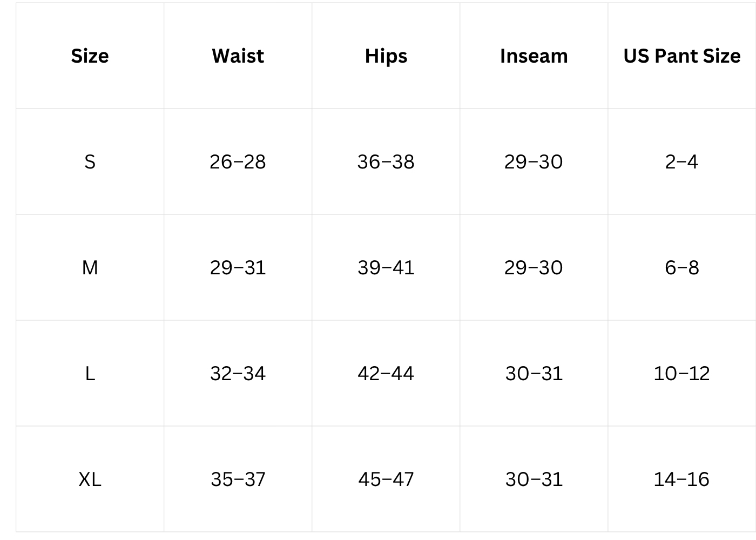Image resolution: width=756 pixels, height=540 pixels.
Task: Select hips value 39–41
Action: [x=386, y=267]
